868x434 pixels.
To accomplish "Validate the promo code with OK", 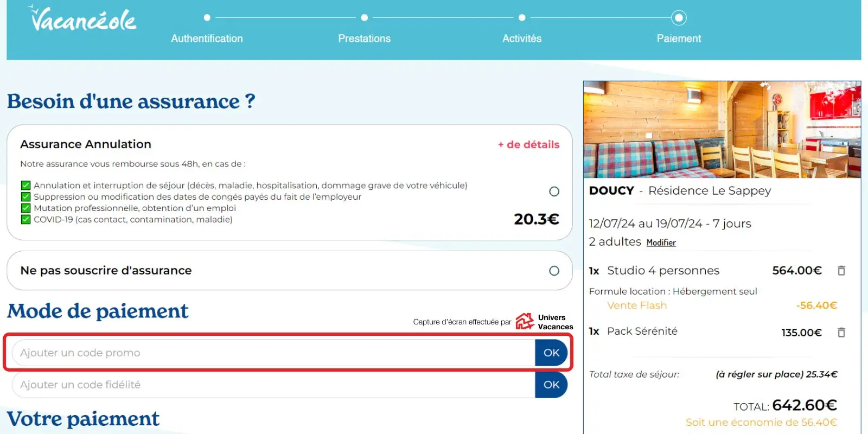I will [551, 353].
